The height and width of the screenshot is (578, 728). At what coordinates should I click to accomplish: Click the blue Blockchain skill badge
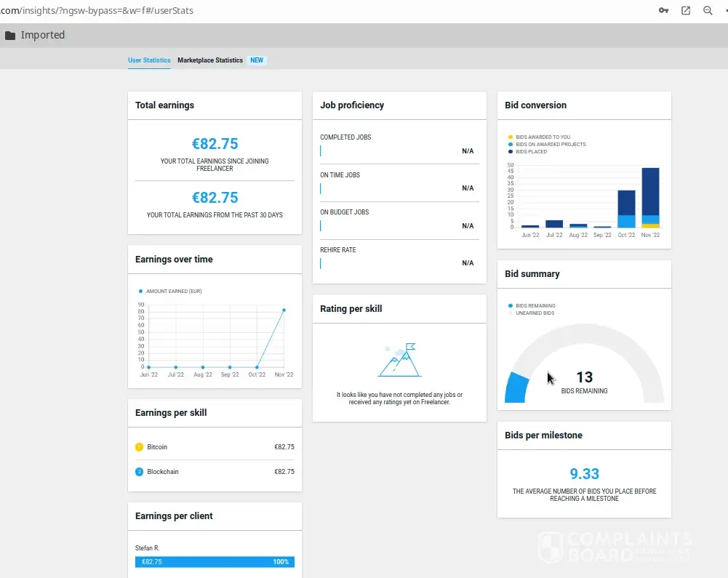pyautogui.click(x=140, y=472)
